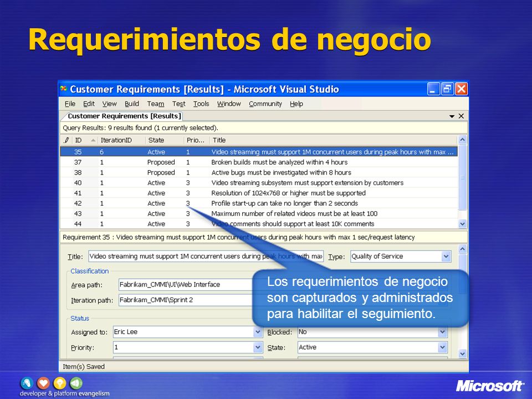
Task: Sort results by IterationID column
Action: (121, 140)
